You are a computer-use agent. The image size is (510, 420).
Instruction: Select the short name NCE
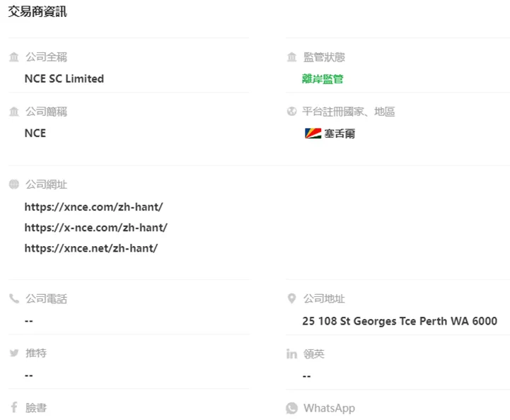(35, 133)
